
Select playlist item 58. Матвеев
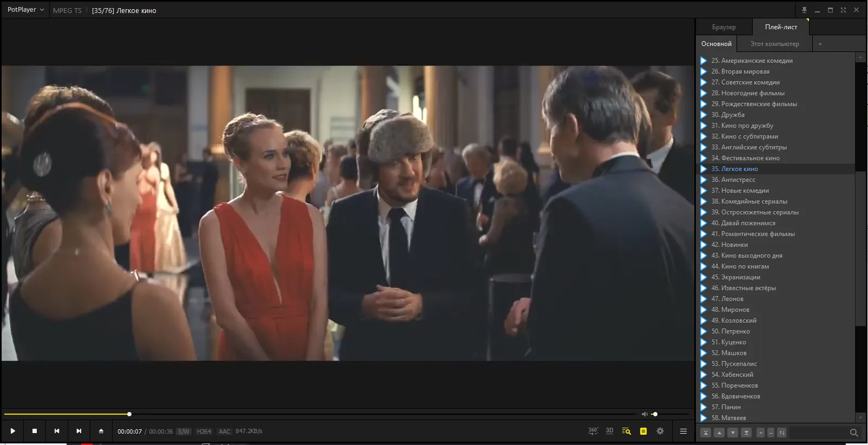point(776,418)
